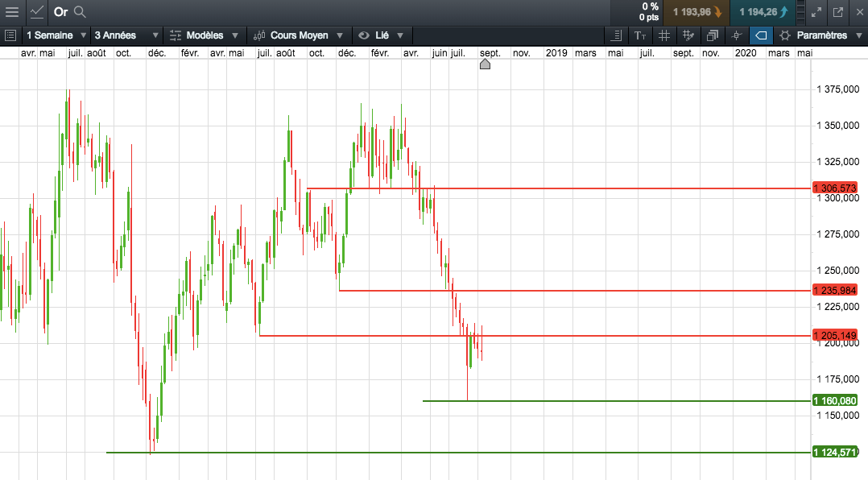Image resolution: width=868 pixels, height=480 pixels.
Task: Click the buy price 1 194,26
Action: [763, 12]
